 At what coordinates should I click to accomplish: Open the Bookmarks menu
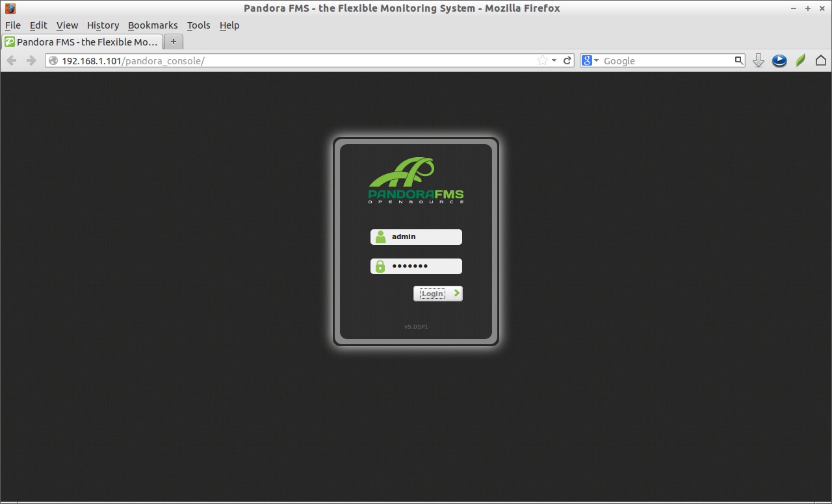(x=153, y=25)
